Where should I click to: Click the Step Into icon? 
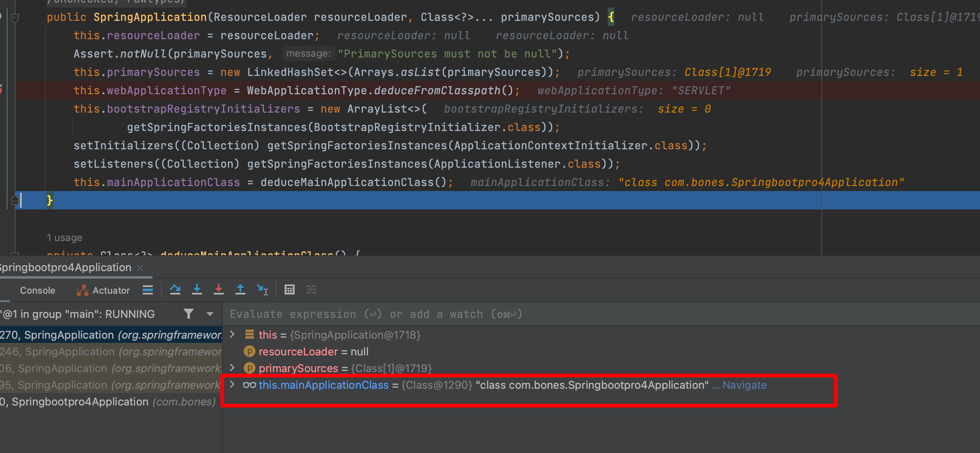(197, 289)
